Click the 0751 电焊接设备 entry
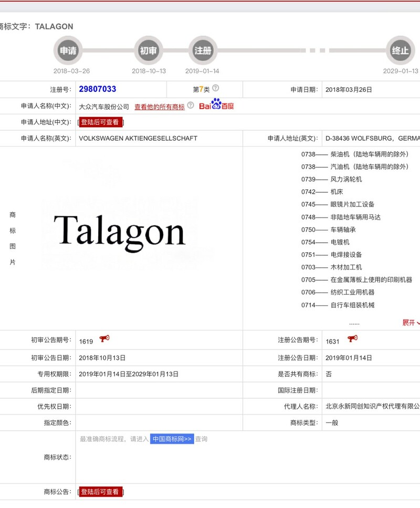 click(332, 255)
